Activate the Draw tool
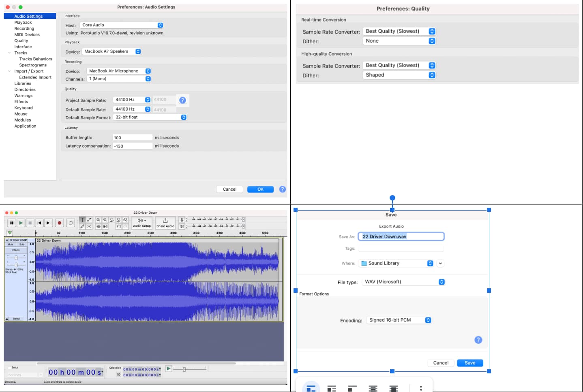Screen dimensions: 583x392 click(83, 226)
